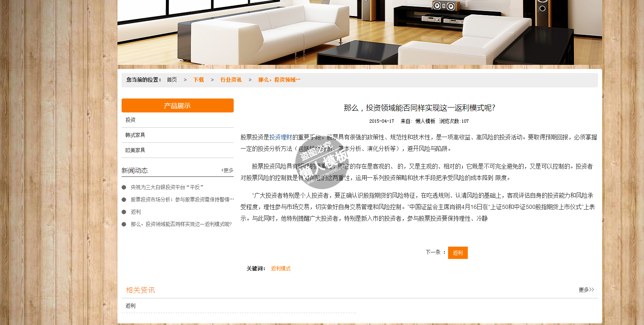
Task: Click the living room banner image
Action: pos(360,32)
